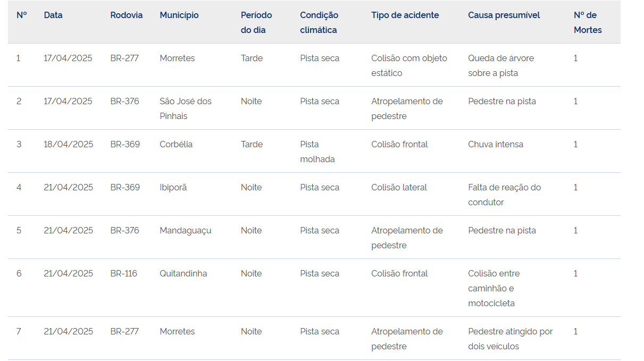
Task: Select the "Condição climática" column header
Action: 319,22
